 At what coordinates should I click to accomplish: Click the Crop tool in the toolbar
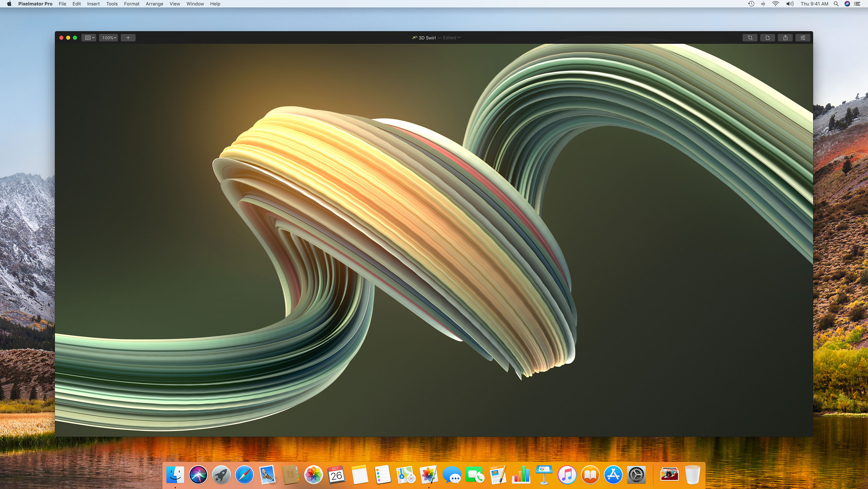750,38
